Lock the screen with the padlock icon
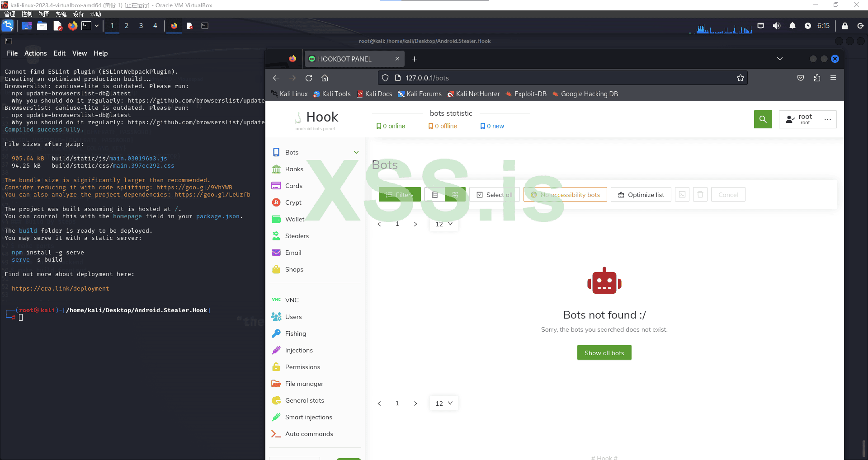The height and width of the screenshot is (460, 868). (x=845, y=26)
